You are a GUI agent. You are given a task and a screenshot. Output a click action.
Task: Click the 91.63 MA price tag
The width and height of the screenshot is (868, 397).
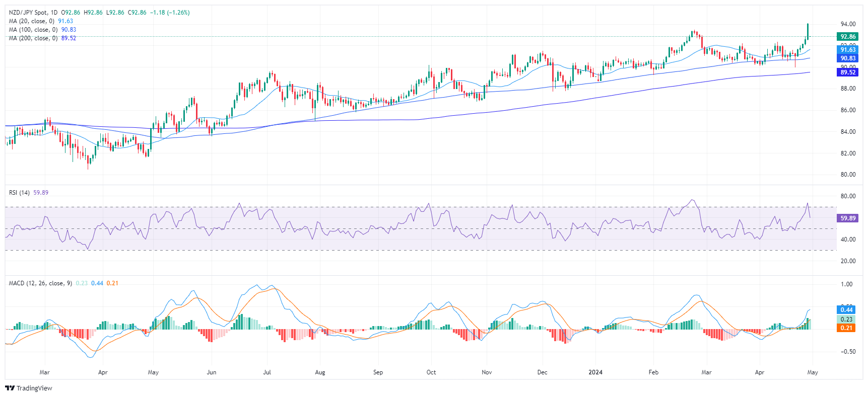[848, 50]
